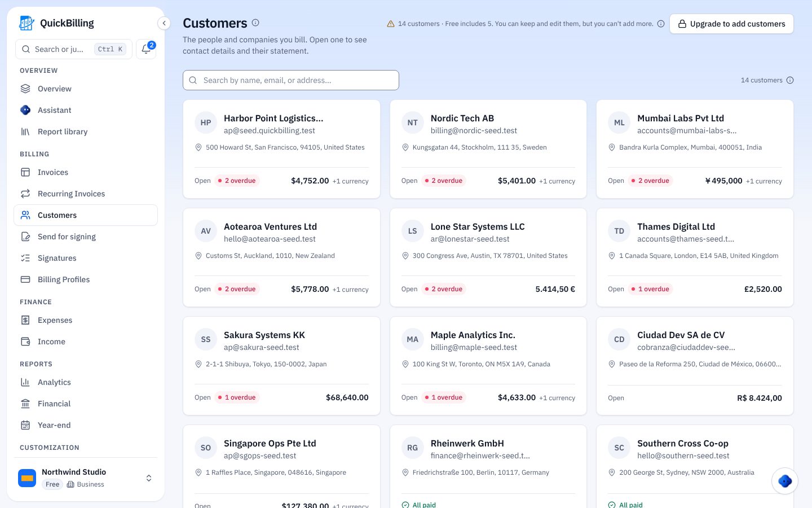Select Customers in the sidebar
The height and width of the screenshot is (508, 812).
pos(86,215)
